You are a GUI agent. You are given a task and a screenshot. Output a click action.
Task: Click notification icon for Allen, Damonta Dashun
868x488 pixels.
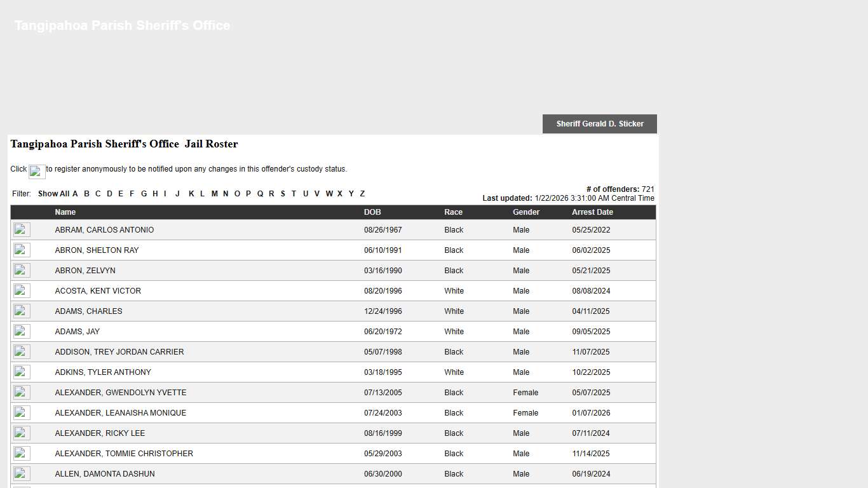[22, 474]
